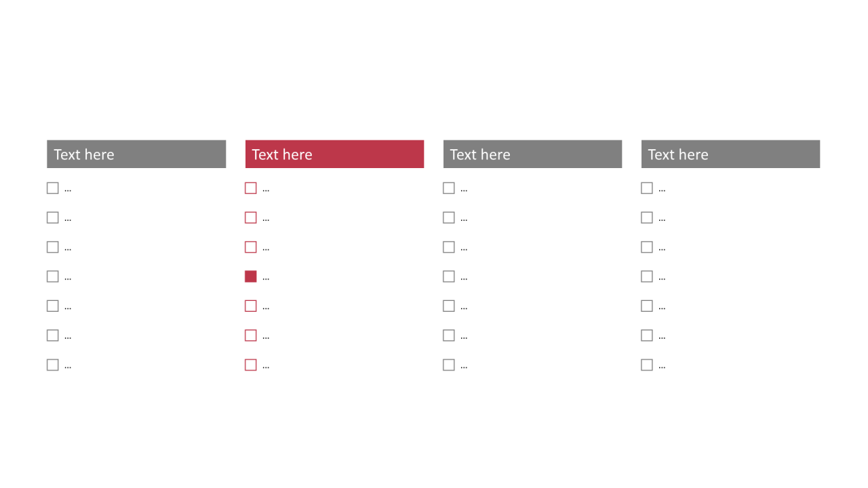The height and width of the screenshot is (488, 868).
Task: Check the first checkbox in first column
Action: coord(53,188)
